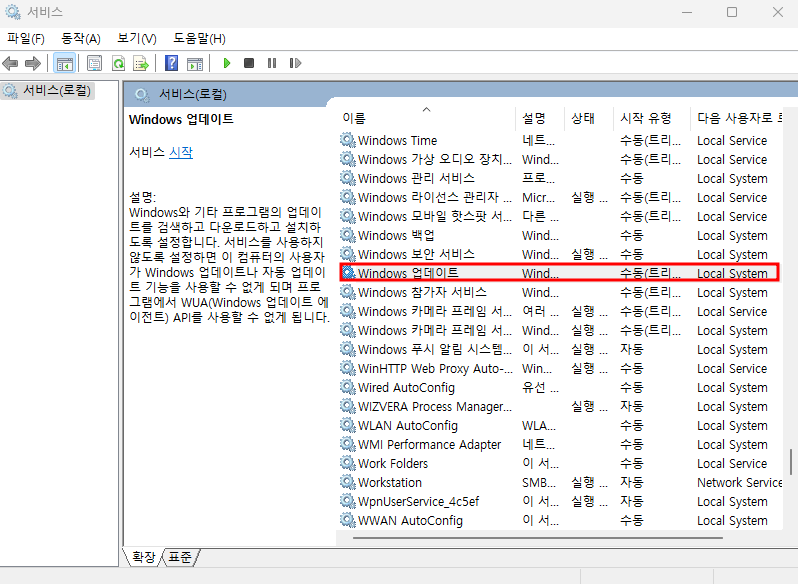Sort by the 이름 column header
Image resolution: width=798 pixels, height=584 pixels.
(425, 118)
